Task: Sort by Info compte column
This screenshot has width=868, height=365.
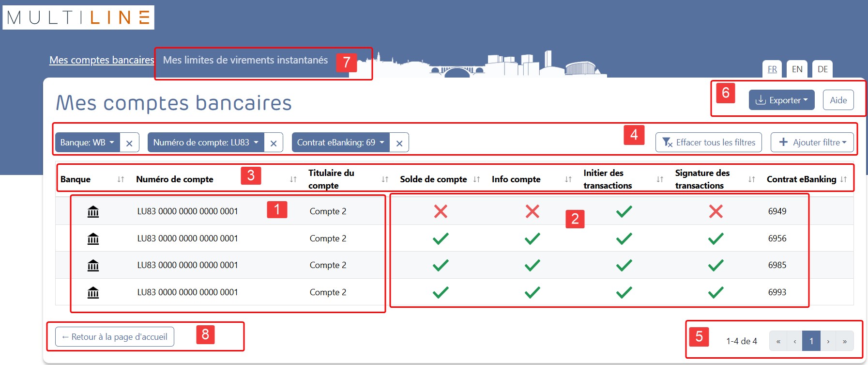Action: coord(568,179)
